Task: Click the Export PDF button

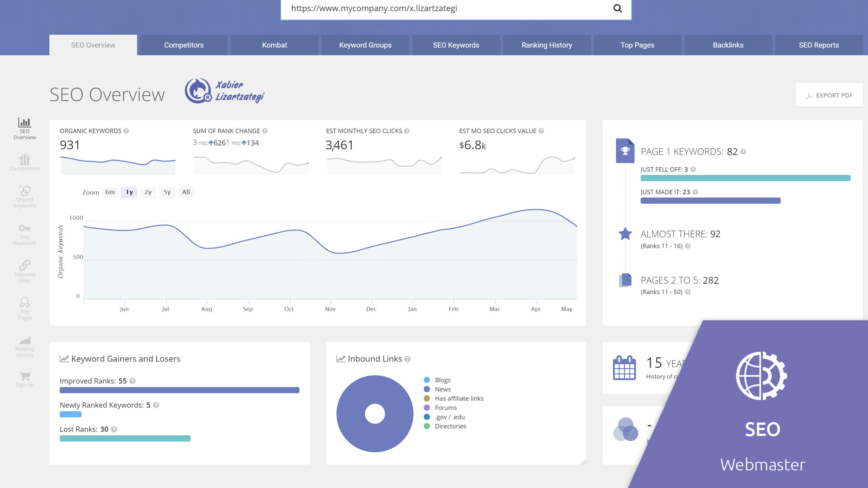Action: (x=829, y=95)
